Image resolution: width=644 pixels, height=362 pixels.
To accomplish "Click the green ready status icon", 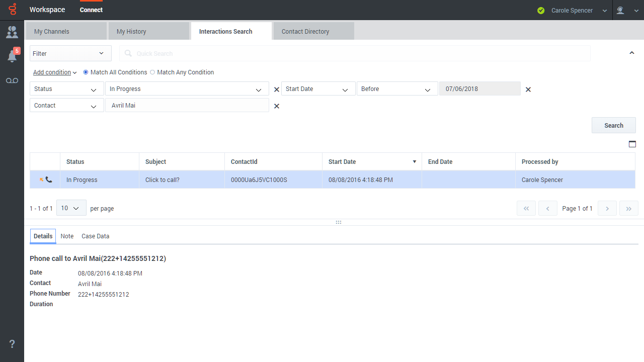I will [541, 11].
